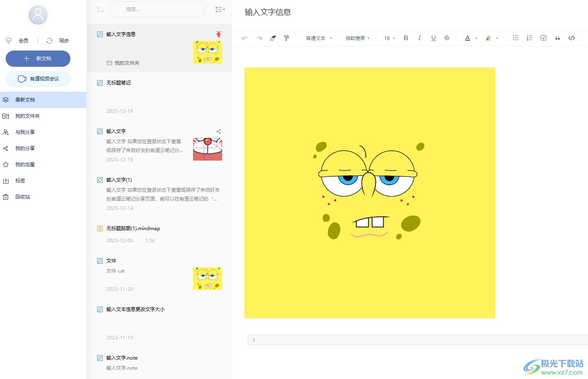Open the 普通文本 paragraph style dropdown

click(x=319, y=38)
